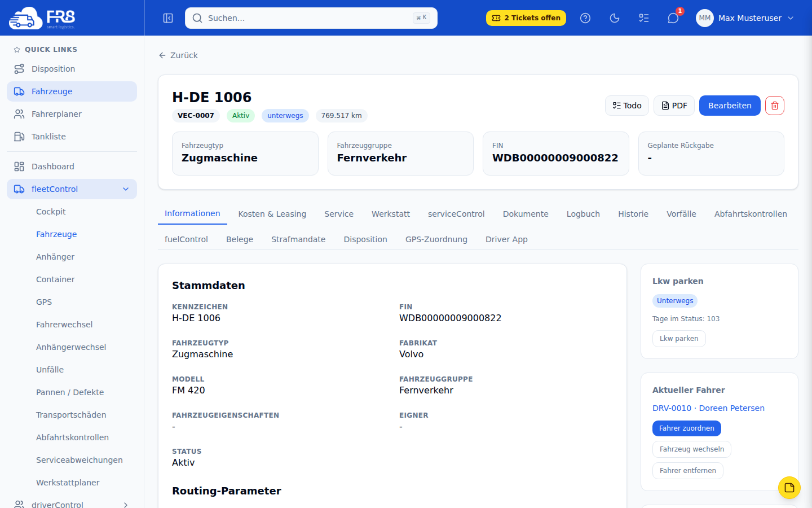Screen dimensions: 812x508
Task: Click Fahrer zuordnen button
Action: click(687, 428)
